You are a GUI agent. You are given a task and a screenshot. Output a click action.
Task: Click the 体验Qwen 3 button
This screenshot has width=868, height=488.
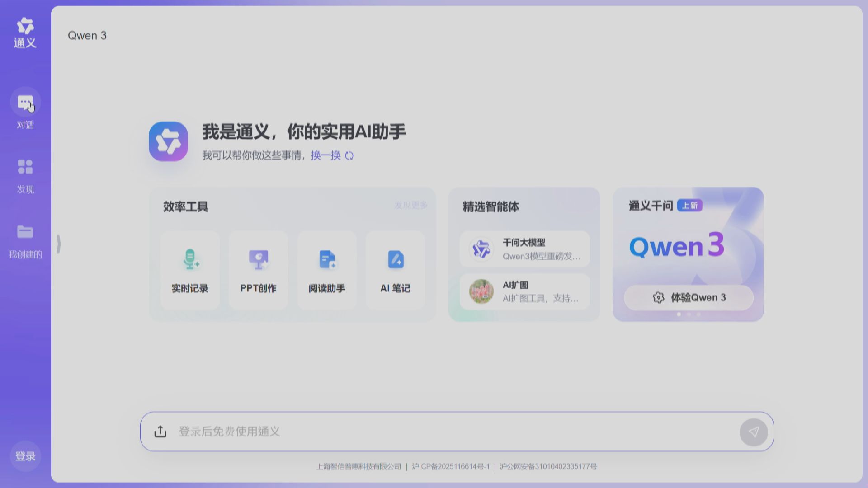[689, 298]
